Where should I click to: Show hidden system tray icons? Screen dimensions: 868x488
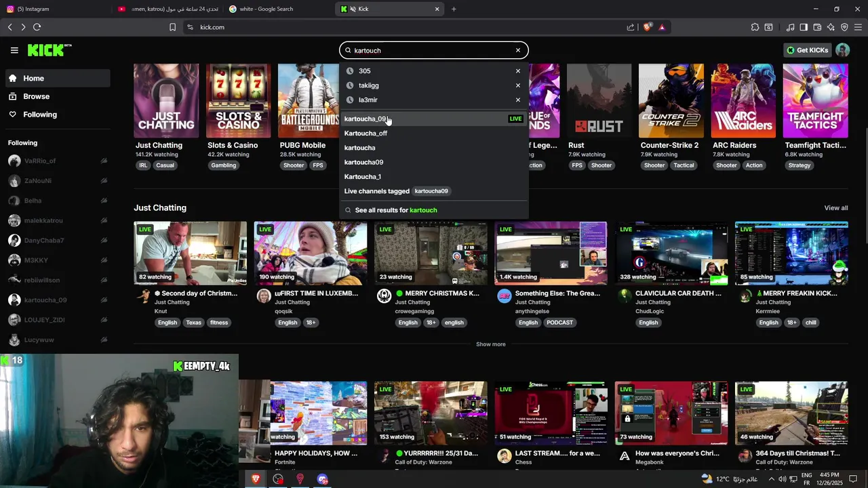770,479
